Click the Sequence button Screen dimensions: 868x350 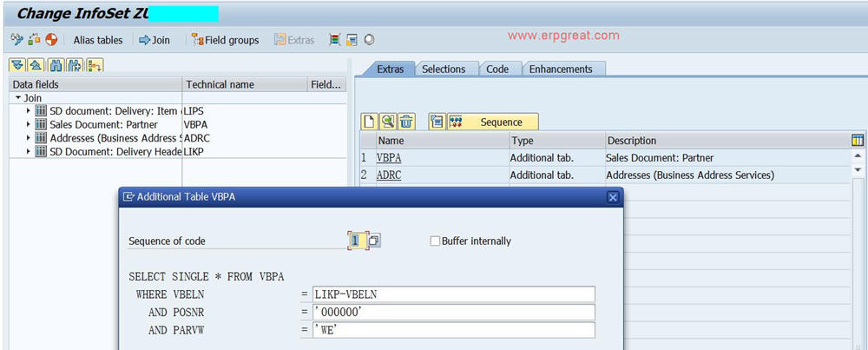point(492,122)
